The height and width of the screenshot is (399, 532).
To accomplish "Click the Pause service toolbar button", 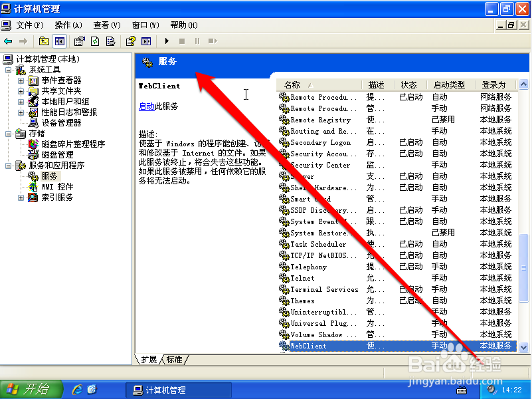I will pyautogui.click(x=197, y=41).
